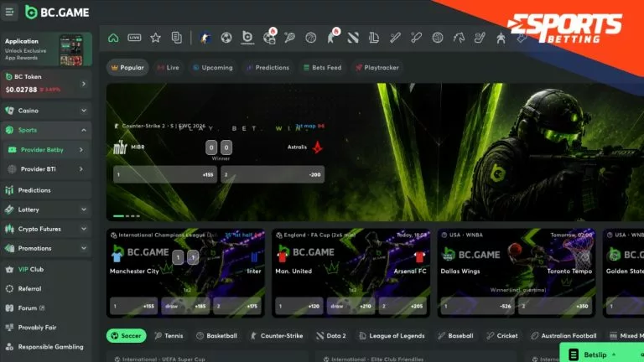Viewport: 644px width, 362px height.
Task: Pick Inter win at +175
Action: pos(237,306)
